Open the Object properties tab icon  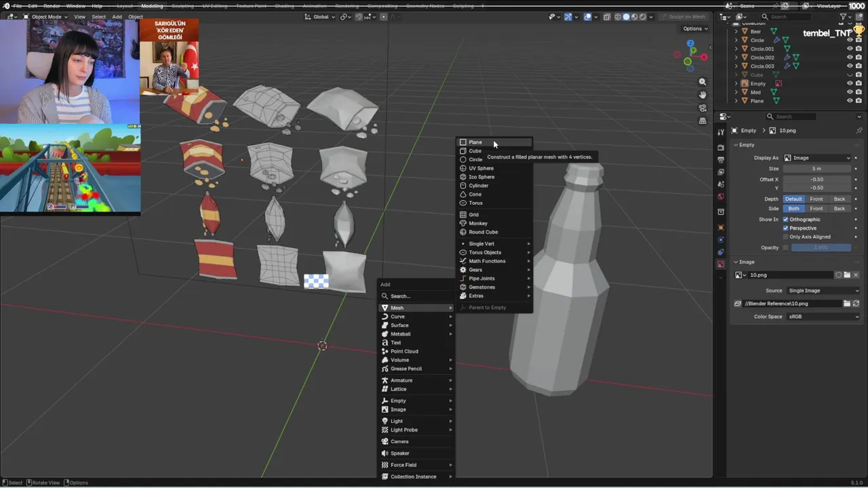(x=721, y=227)
